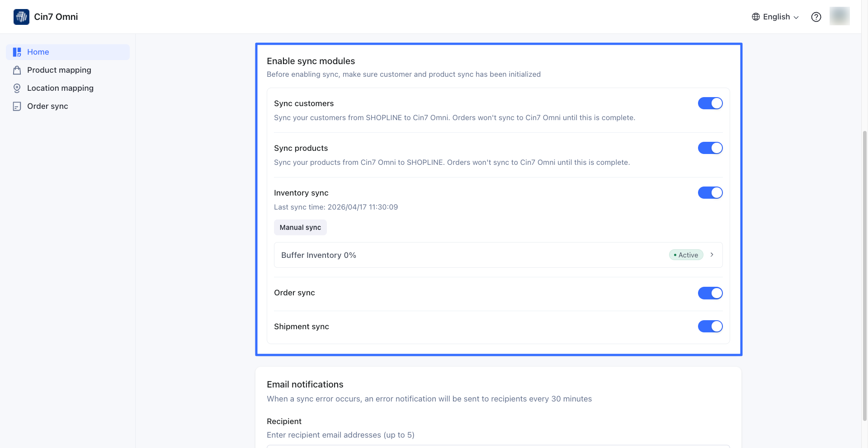Click the Sync products label
This screenshot has width=868, height=448.
[301, 148]
